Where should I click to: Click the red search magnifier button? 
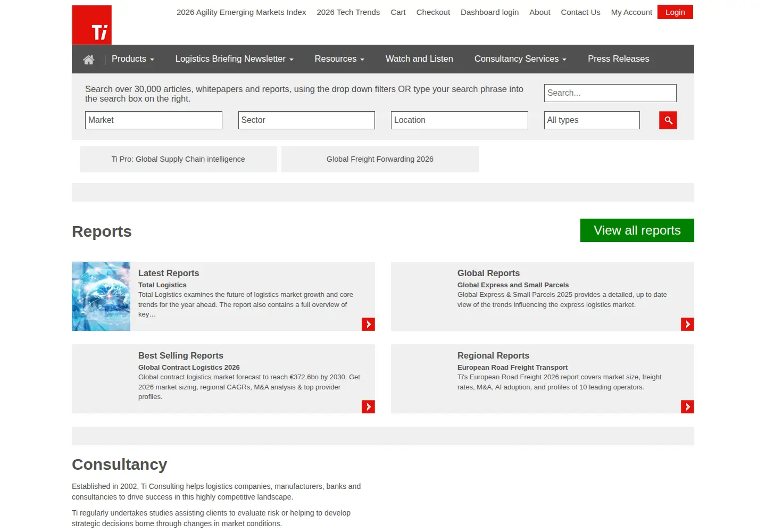click(x=668, y=120)
